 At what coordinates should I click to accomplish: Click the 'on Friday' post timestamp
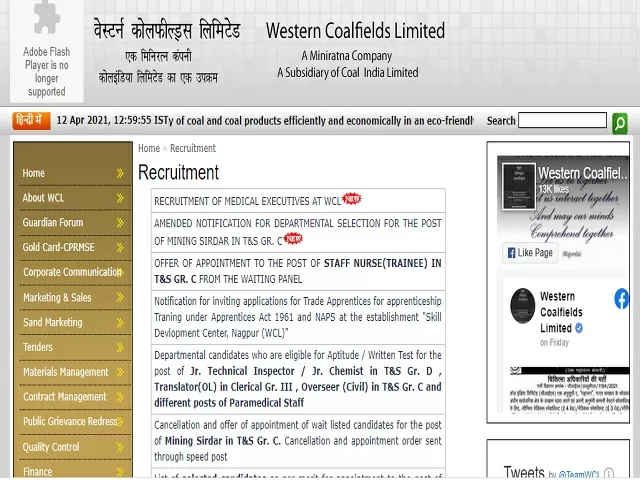click(554, 342)
